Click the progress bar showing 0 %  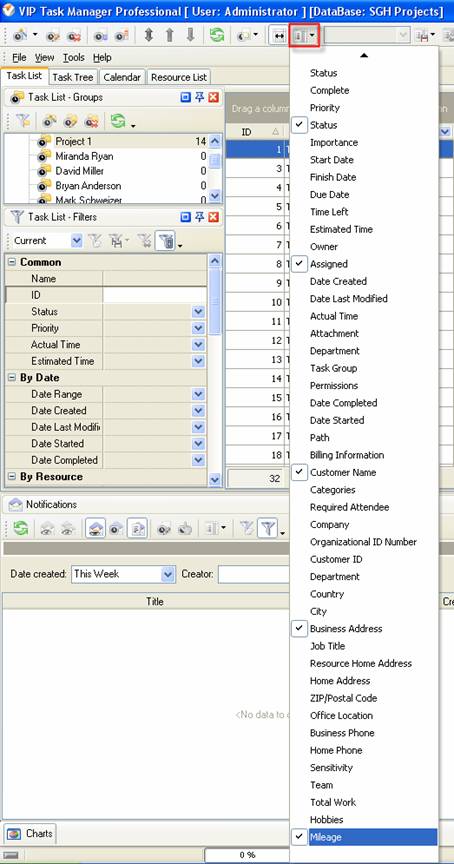click(246, 855)
